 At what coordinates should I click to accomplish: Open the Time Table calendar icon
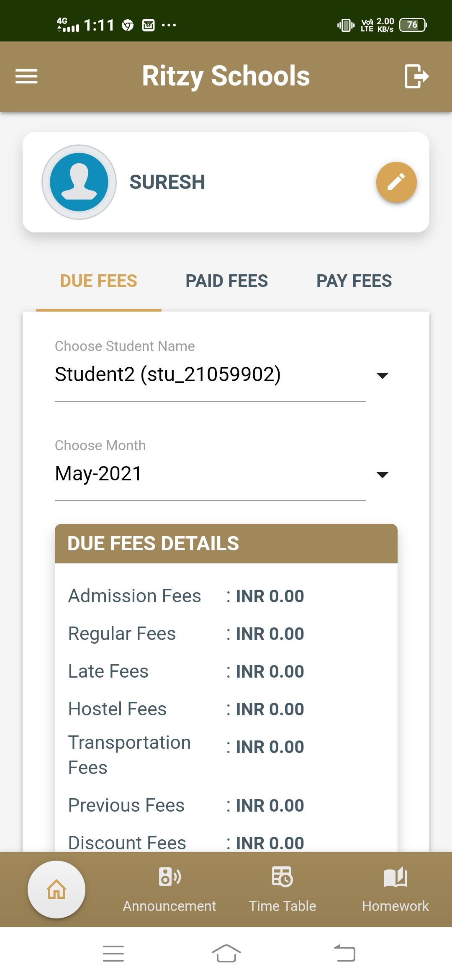(x=282, y=877)
